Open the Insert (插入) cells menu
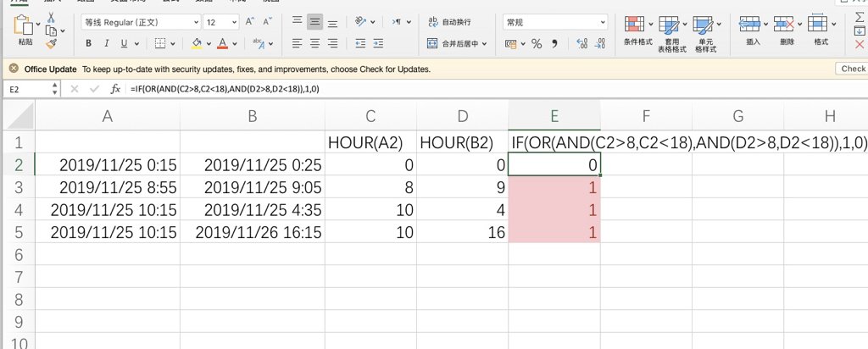 pos(752,30)
